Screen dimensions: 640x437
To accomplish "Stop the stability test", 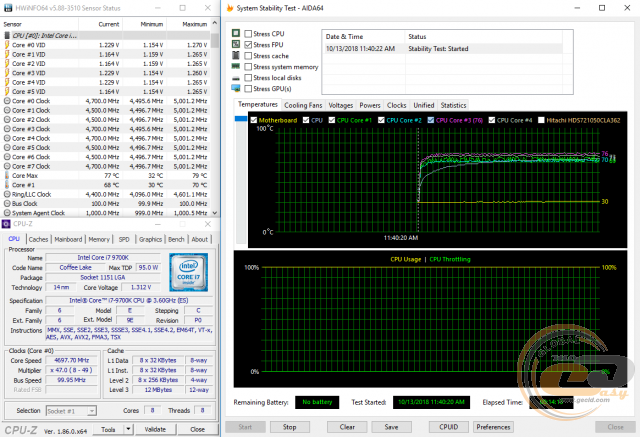I will pyautogui.click(x=289, y=427).
